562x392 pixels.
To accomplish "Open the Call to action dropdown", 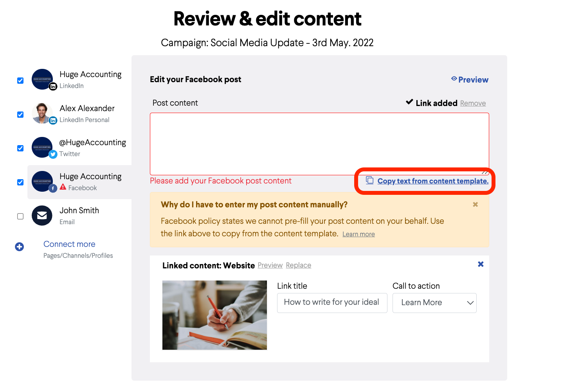I will click(x=434, y=303).
